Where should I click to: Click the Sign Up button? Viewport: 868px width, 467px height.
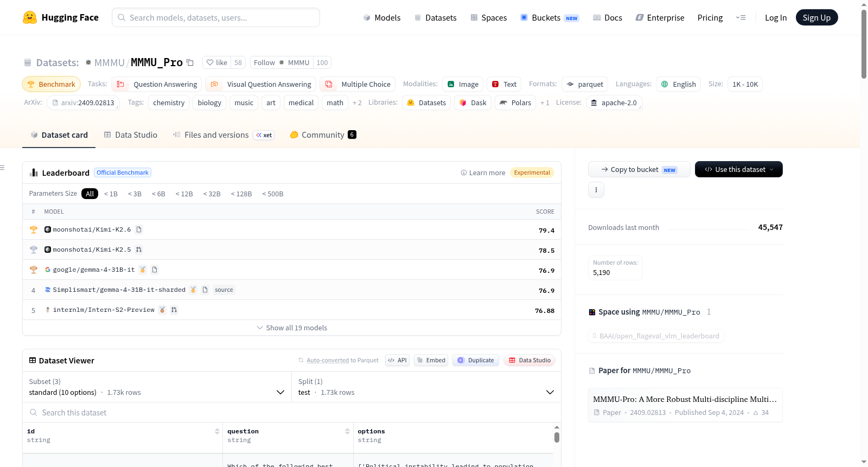coord(816,17)
